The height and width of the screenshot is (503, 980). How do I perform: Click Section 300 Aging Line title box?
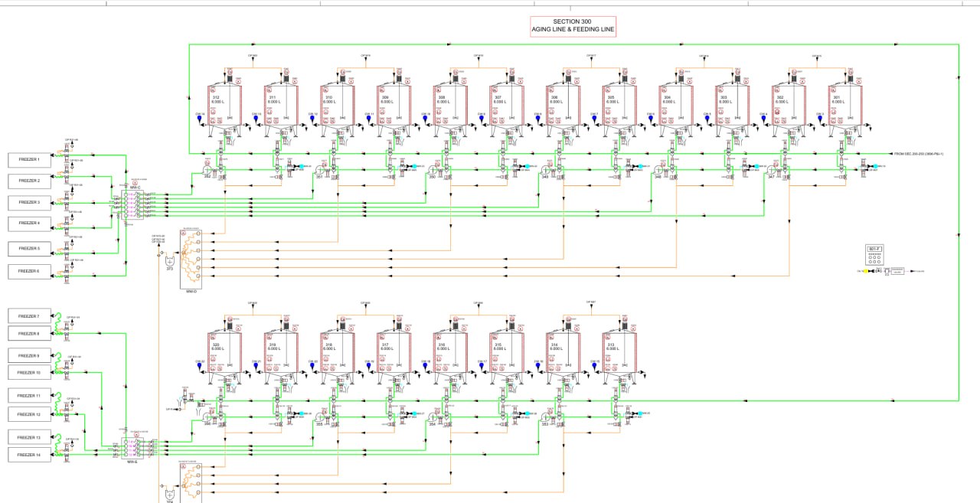(573, 26)
